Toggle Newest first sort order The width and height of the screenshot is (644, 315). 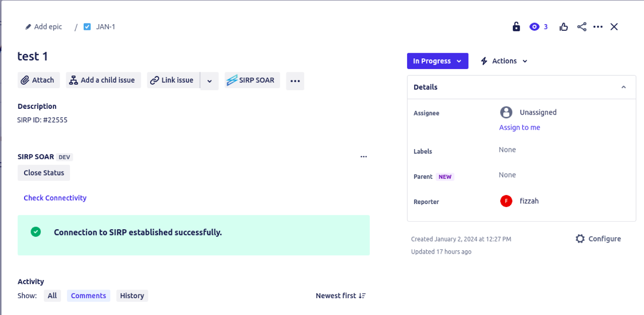341,296
